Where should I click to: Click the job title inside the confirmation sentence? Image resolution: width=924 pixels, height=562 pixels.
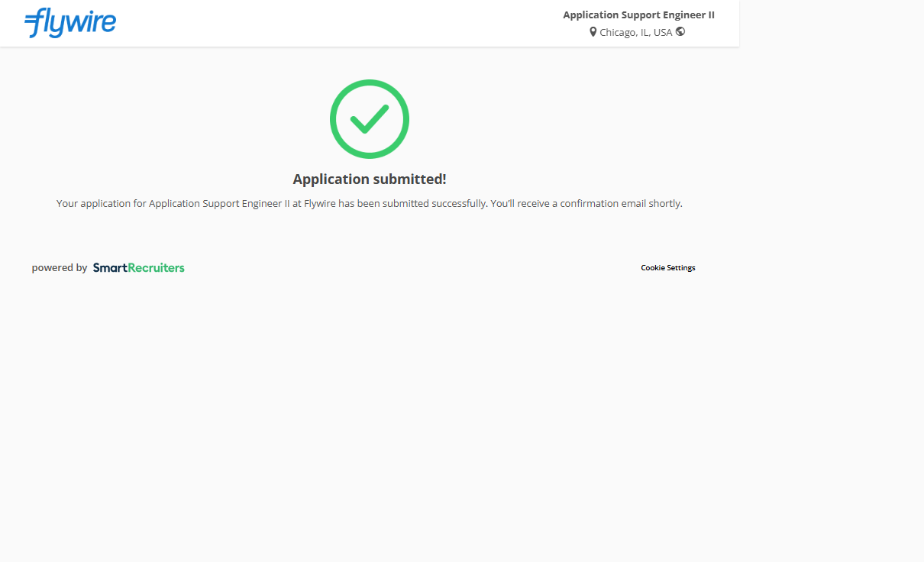click(x=218, y=204)
